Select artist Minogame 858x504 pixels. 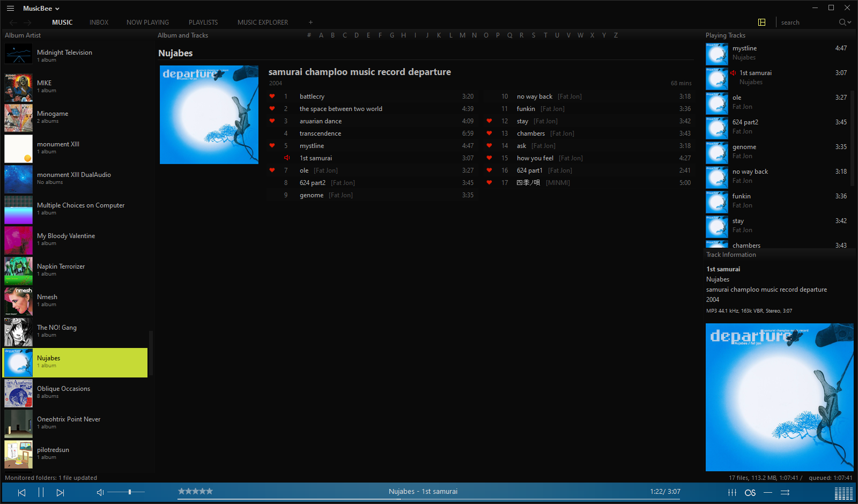point(76,117)
